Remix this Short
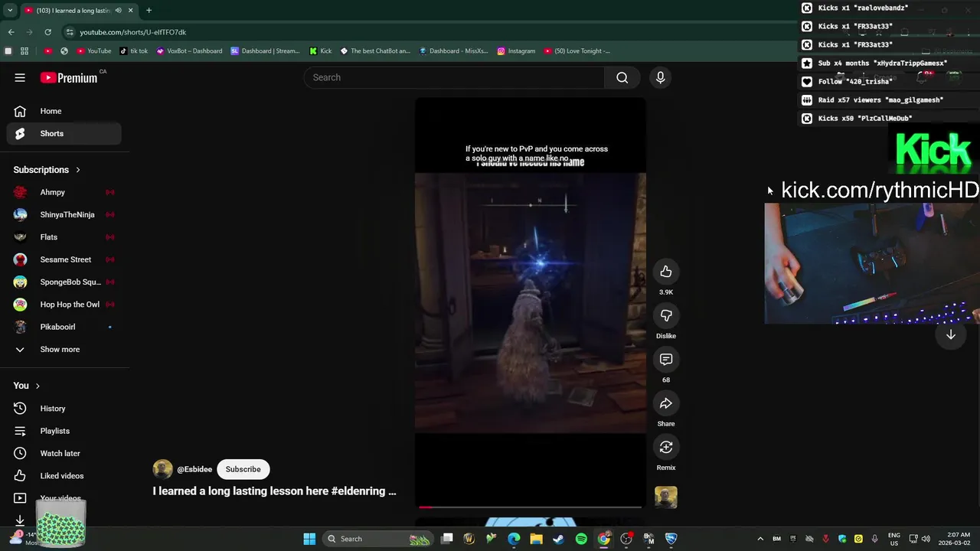Viewport: 980px width, 551px height. click(x=666, y=447)
